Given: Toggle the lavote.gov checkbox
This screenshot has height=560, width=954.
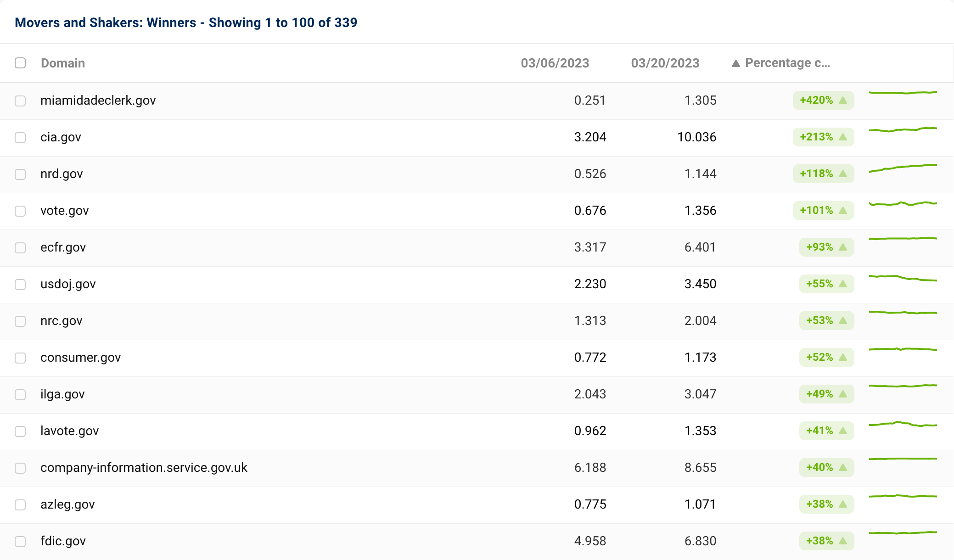Looking at the screenshot, I should pos(20,431).
